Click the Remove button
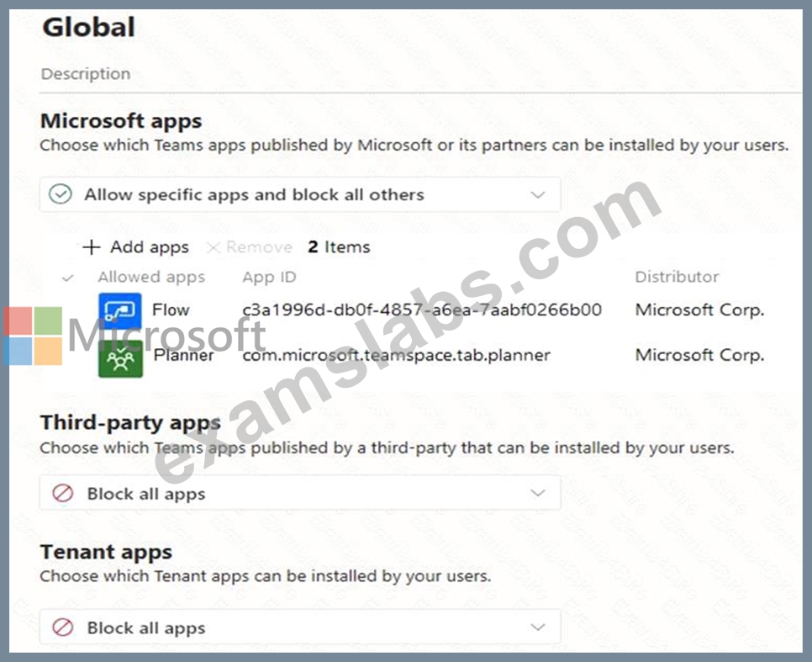Viewport: 812px width, 662px height. 249,247
